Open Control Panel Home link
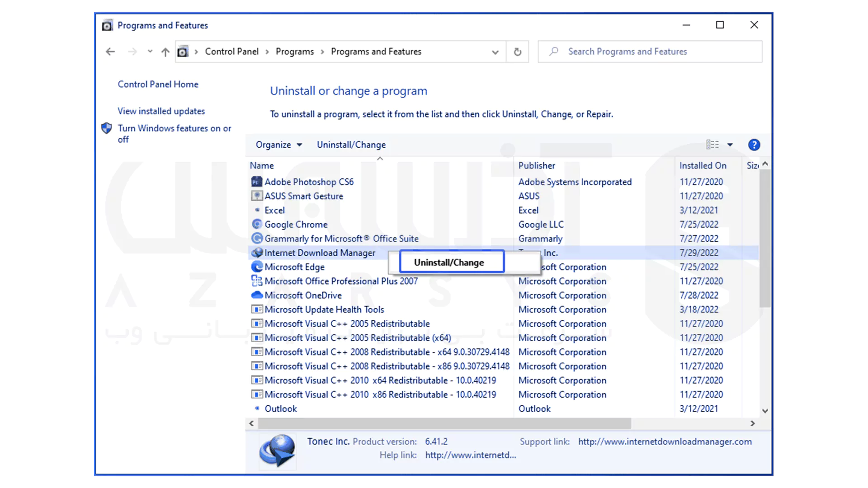This screenshot has width=868, height=488. (x=158, y=84)
